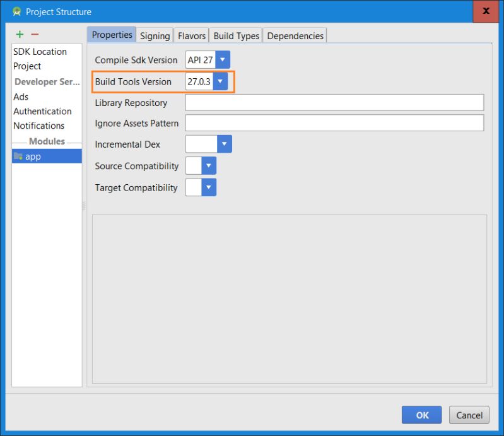Click the Library Repository input field

click(334, 103)
